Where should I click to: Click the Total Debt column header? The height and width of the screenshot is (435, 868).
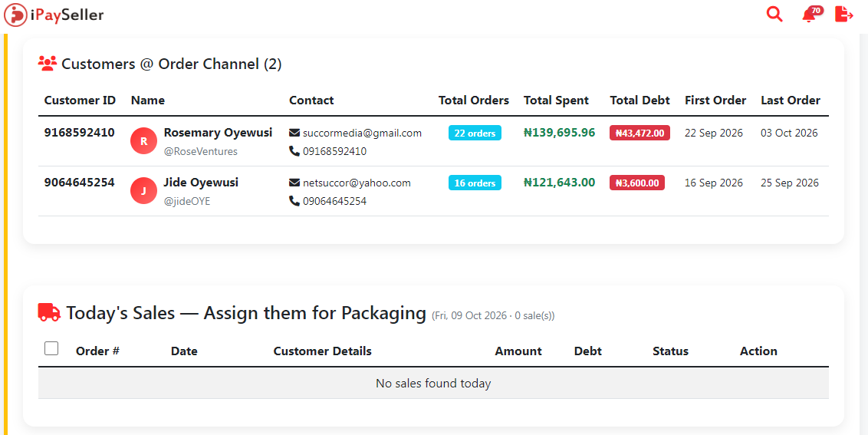point(640,101)
